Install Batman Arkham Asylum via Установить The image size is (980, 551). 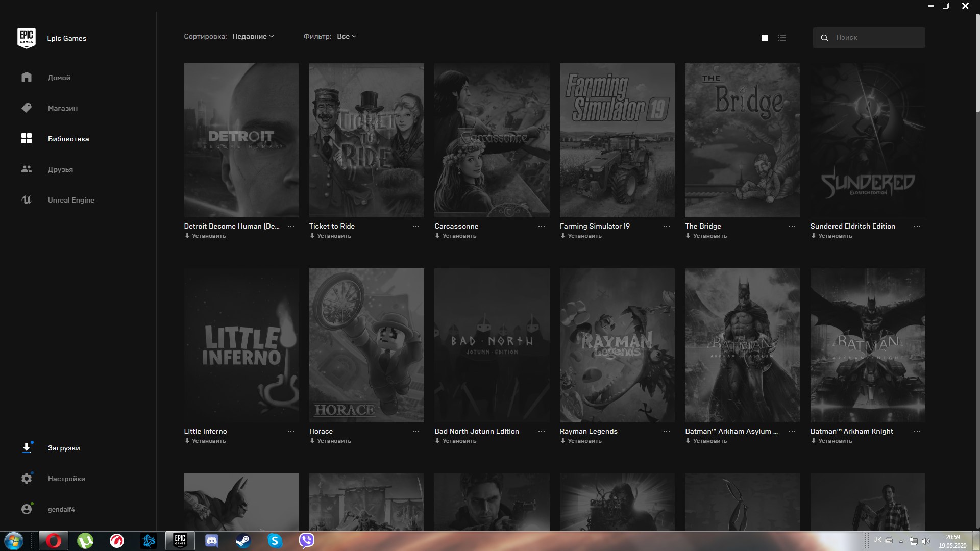click(x=706, y=441)
